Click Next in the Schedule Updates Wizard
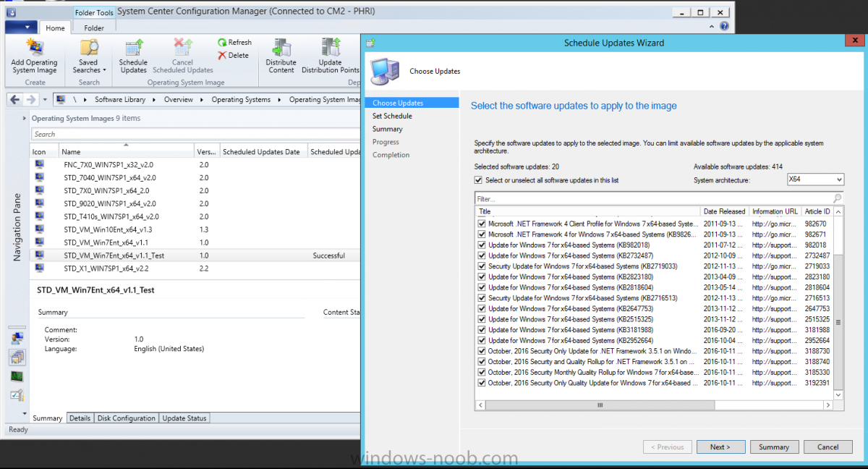This screenshot has height=469, width=868. [x=720, y=447]
